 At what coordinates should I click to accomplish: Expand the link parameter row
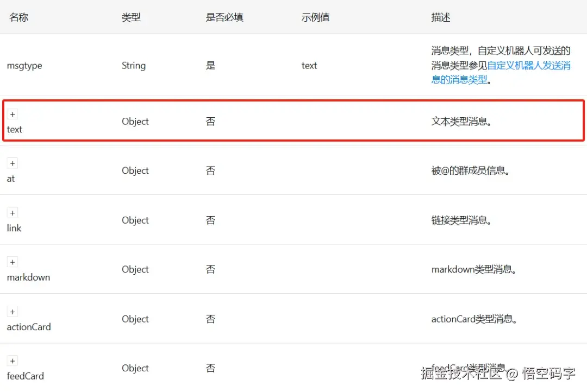tap(13, 213)
